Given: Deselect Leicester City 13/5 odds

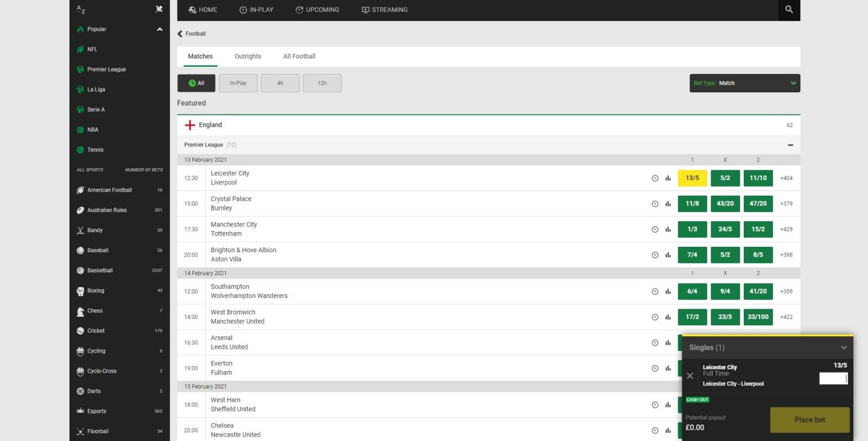Looking at the screenshot, I should [692, 178].
